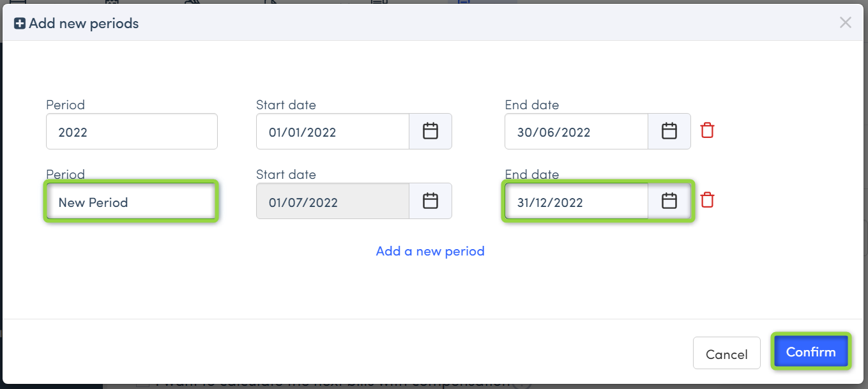The height and width of the screenshot is (389, 868).
Task: Click the end date field showing 31/12/2022
Action: coord(576,202)
